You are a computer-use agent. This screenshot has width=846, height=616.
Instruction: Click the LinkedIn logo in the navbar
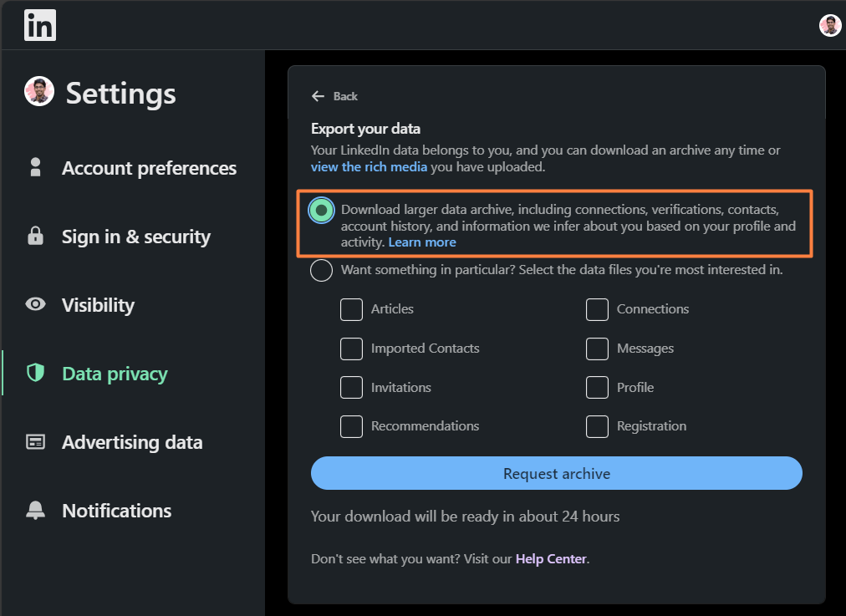(x=39, y=25)
